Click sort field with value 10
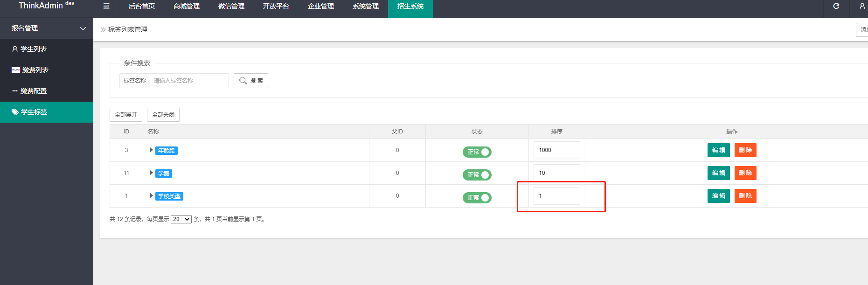 coord(557,173)
